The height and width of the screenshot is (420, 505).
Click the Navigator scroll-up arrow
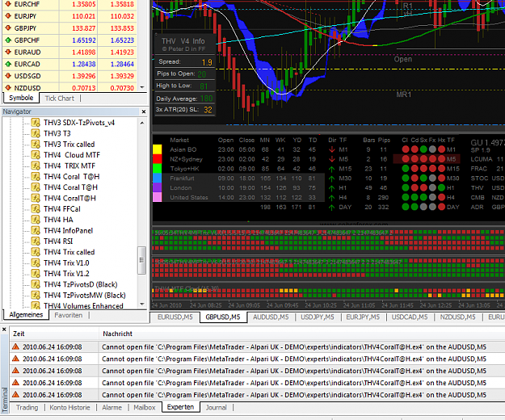click(x=142, y=123)
